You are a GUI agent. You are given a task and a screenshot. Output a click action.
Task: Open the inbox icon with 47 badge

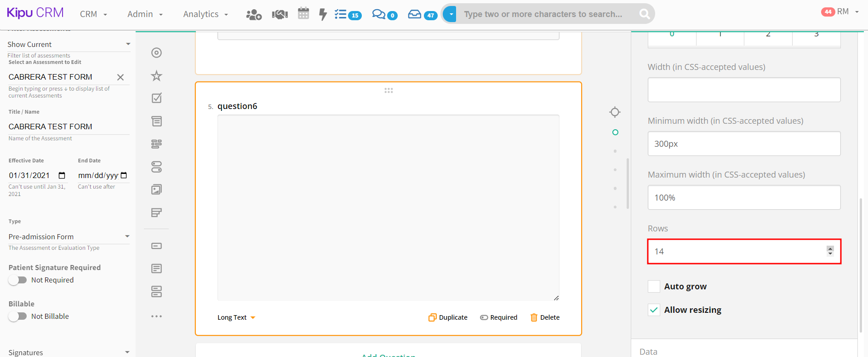pyautogui.click(x=422, y=15)
